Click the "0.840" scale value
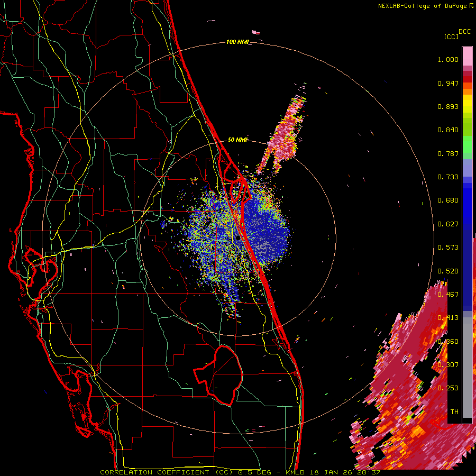 click(x=448, y=130)
